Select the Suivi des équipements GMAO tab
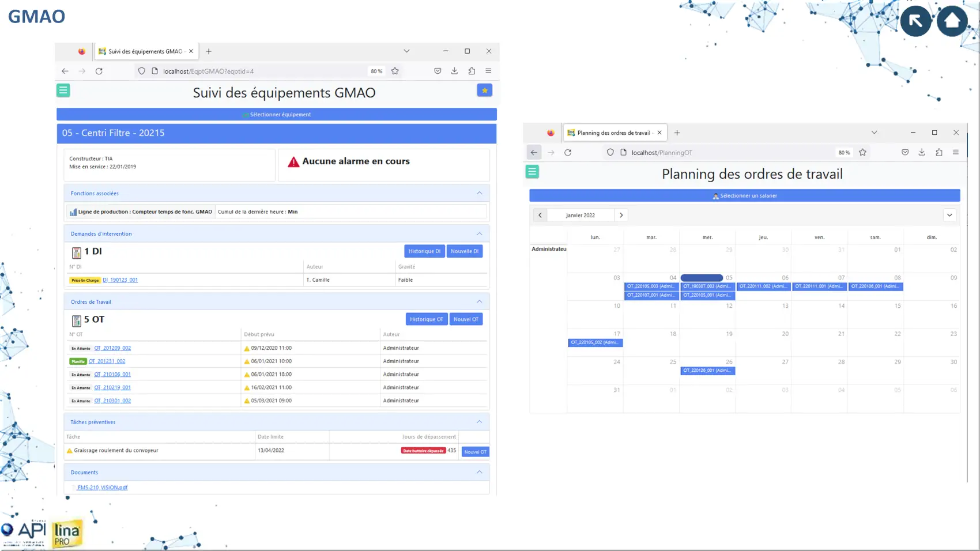Image resolution: width=980 pixels, height=551 pixels. coord(145,51)
